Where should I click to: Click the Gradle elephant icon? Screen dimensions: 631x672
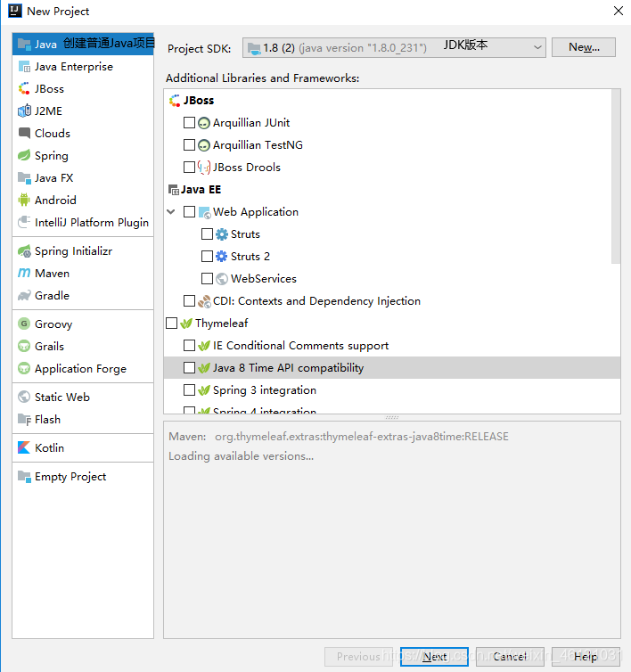24,295
